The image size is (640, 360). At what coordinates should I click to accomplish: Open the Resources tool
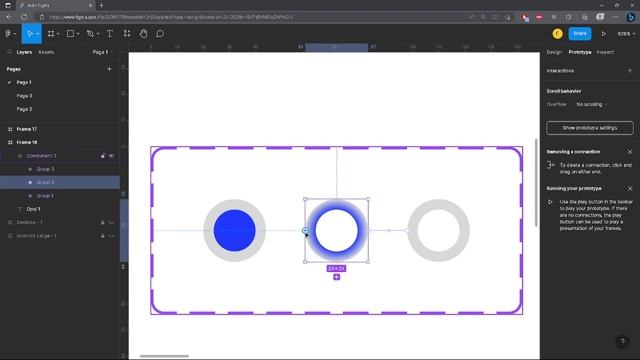127,34
